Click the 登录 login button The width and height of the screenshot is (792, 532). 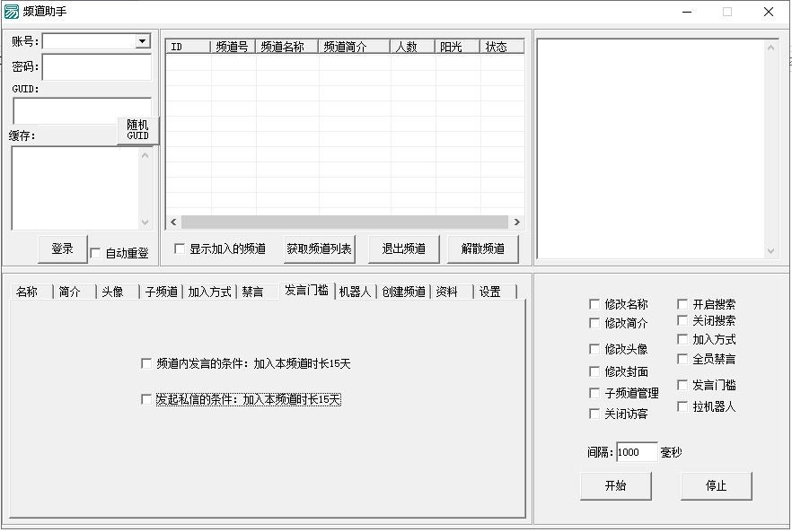pos(62,249)
